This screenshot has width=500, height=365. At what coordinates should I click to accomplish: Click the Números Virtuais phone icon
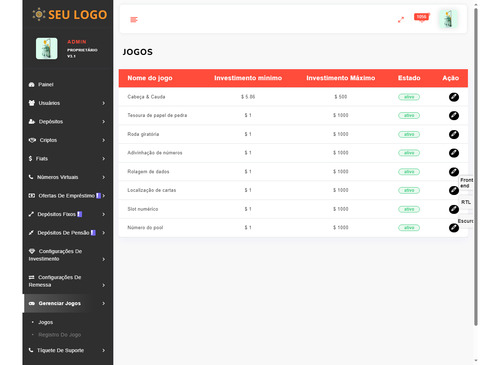pyautogui.click(x=31, y=177)
